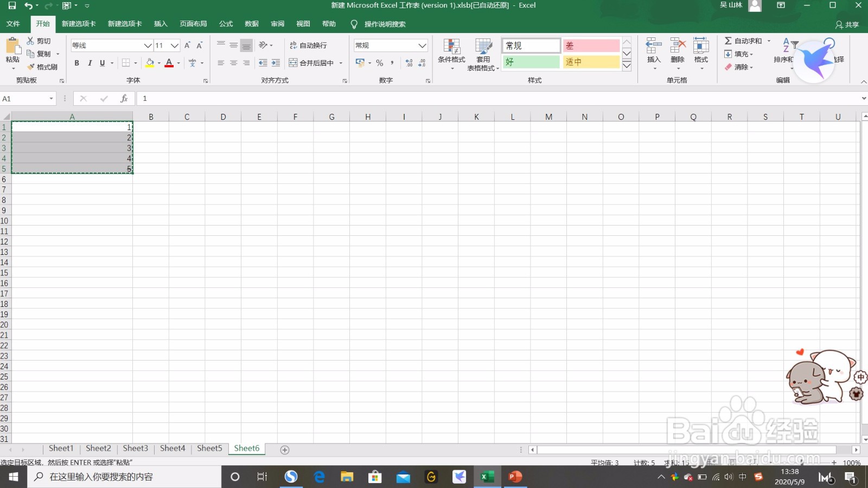Click inside the formula bar

point(499,99)
